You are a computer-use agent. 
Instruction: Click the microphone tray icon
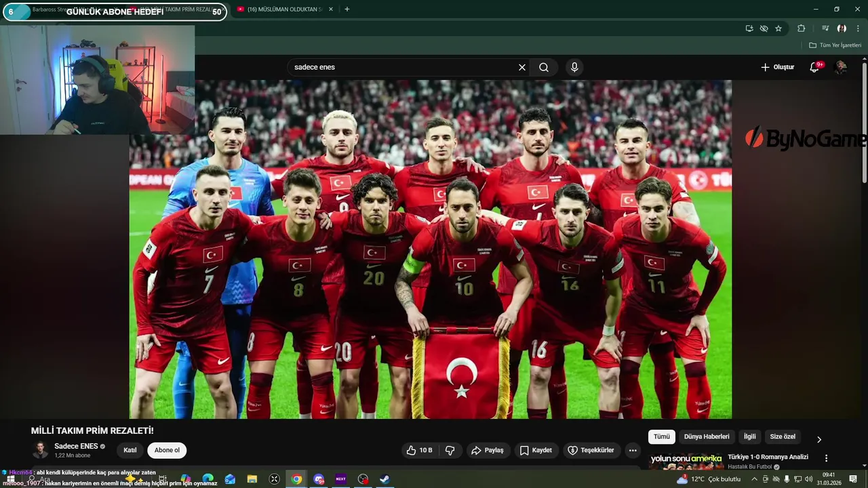(787, 479)
